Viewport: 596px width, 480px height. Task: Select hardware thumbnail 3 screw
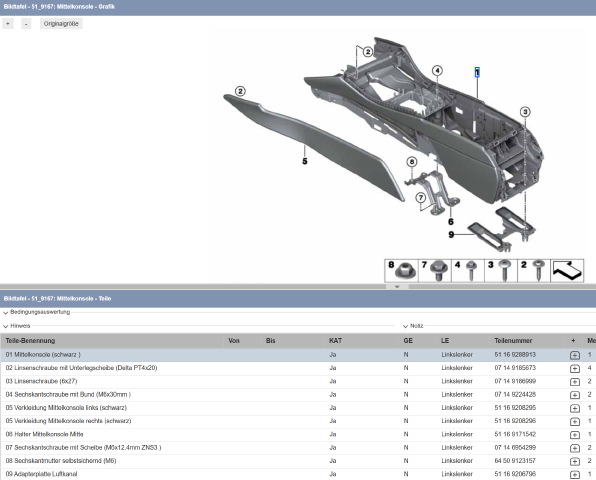tap(501, 271)
